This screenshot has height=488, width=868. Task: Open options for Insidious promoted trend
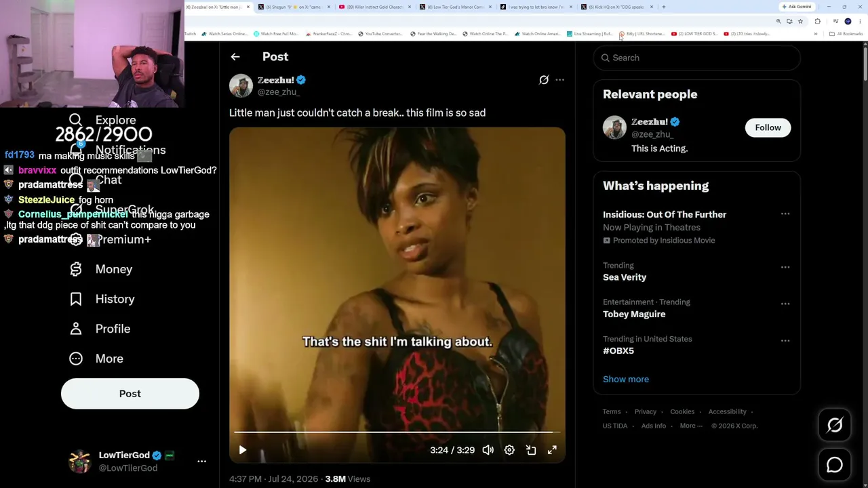(785, 214)
